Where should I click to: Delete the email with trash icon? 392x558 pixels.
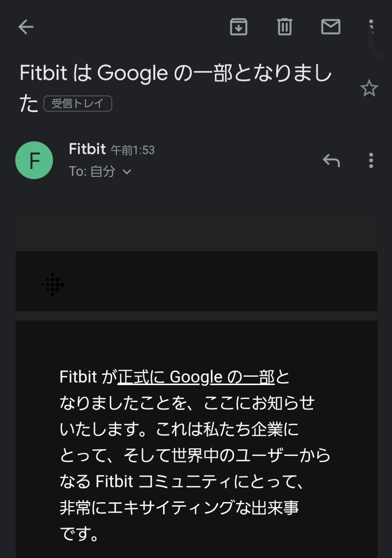(285, 27)
